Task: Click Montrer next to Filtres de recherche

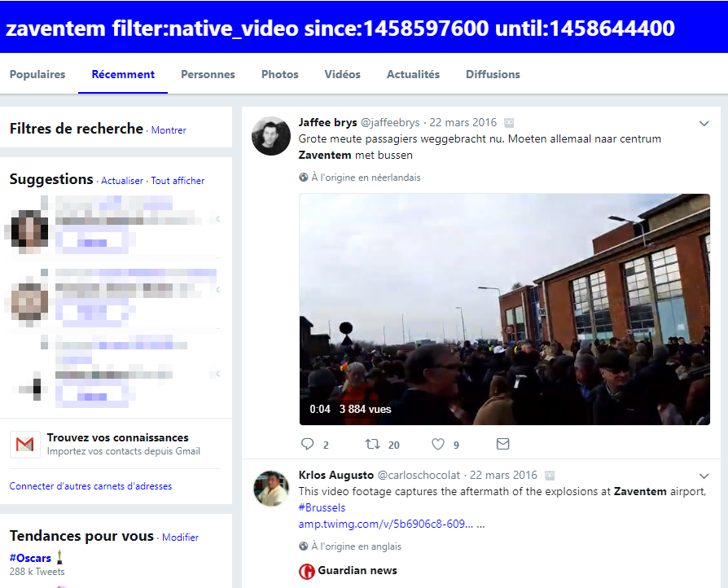Action: pos(169,130)
